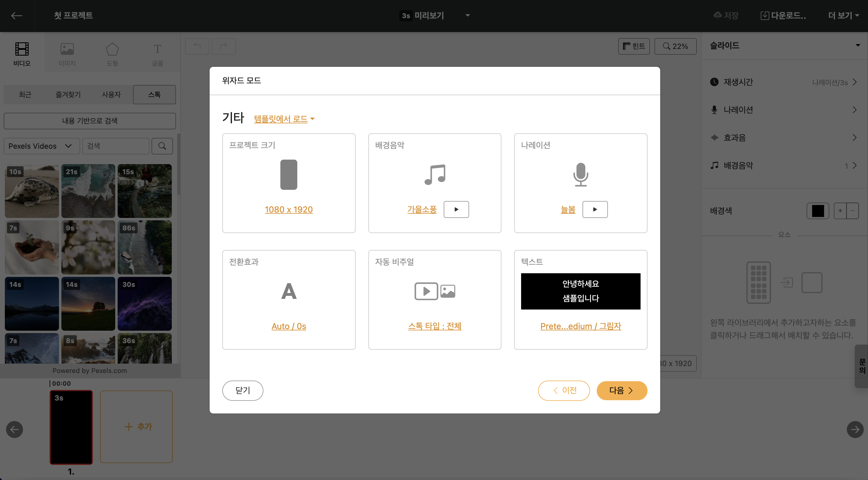The height and width of the screenshot is (480, 868).
Task: Click the music note icon in 배경음악 card
Action: [435, 174]
